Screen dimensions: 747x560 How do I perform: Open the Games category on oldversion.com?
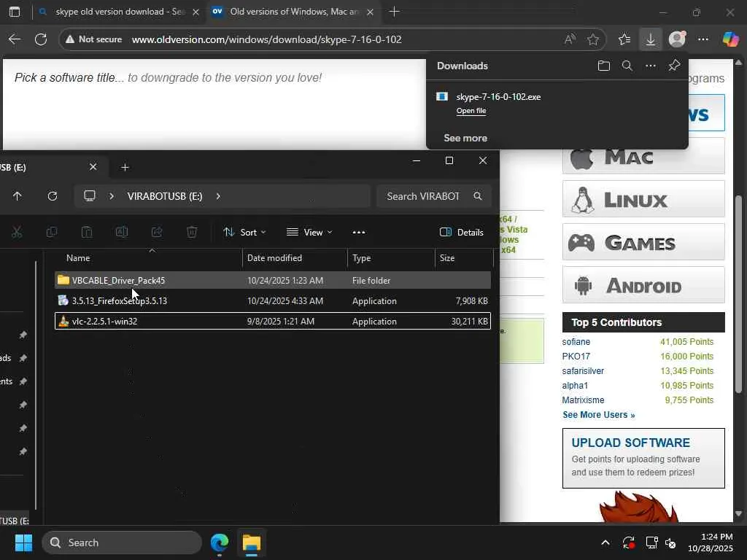(x=643, y=242)
